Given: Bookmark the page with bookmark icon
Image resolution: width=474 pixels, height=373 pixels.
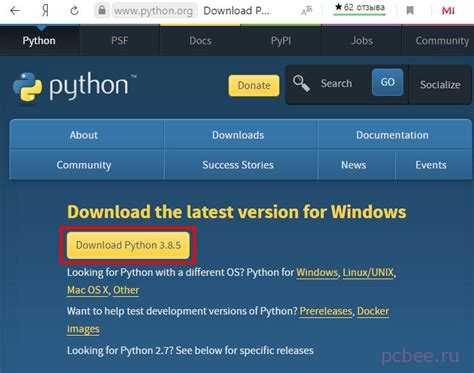Looking at the screenshot, I should click(410, 11).
